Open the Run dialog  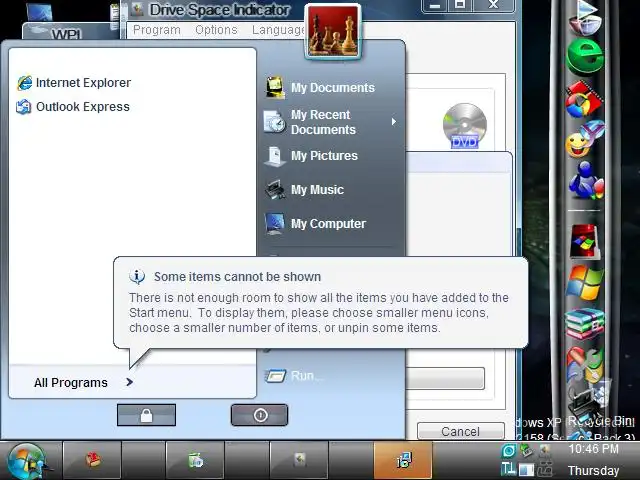pyautogui.click(x=294, y=376)
